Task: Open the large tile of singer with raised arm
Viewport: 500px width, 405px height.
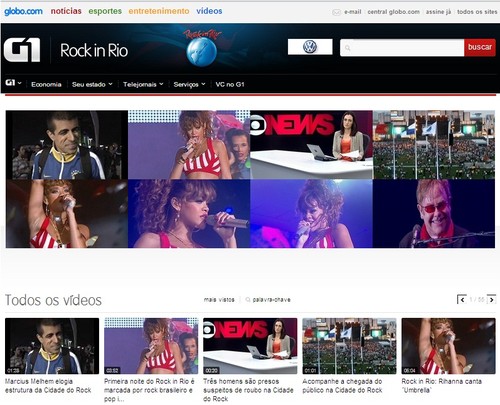Action: tap(67, 214)
